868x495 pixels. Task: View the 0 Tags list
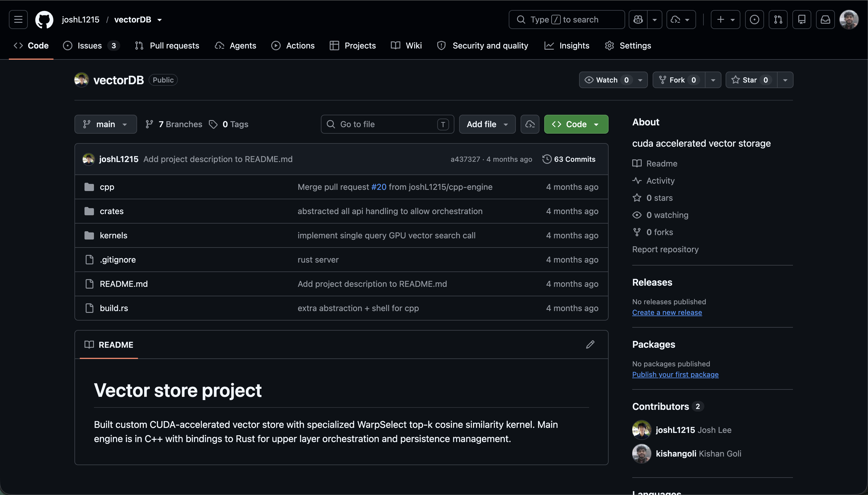click(x=228, y=124)
